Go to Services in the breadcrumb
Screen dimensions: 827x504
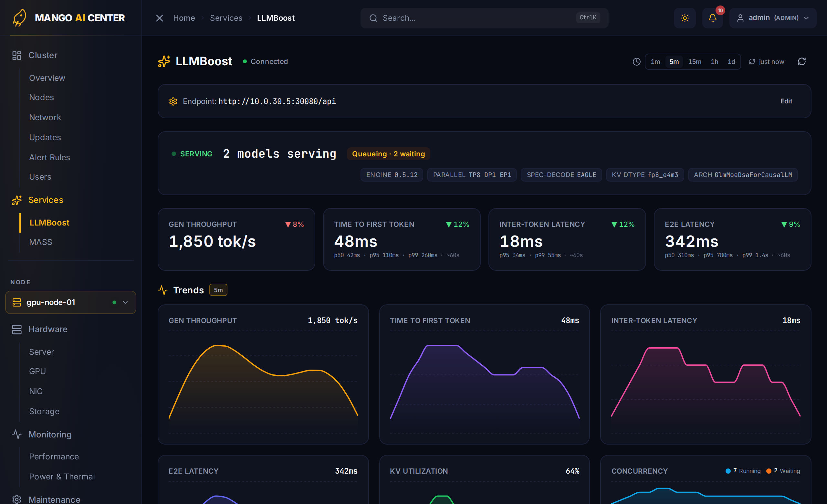226,18
